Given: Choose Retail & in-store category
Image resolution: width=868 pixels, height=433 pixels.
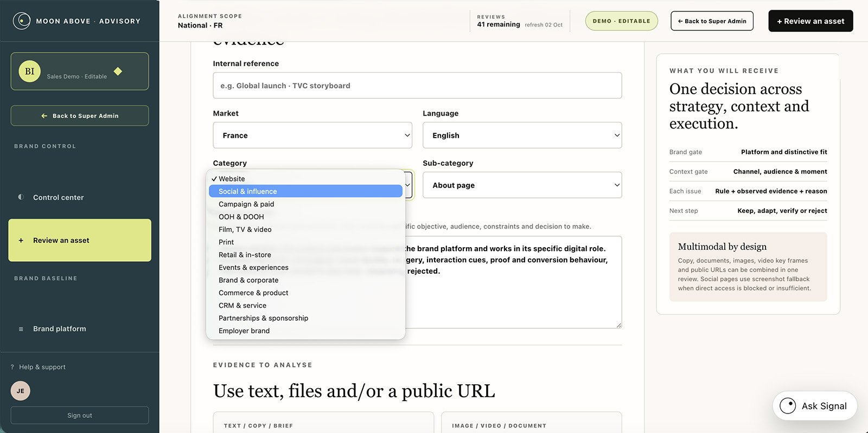Looking at the screenshot, I should click(x=305, y=255).
